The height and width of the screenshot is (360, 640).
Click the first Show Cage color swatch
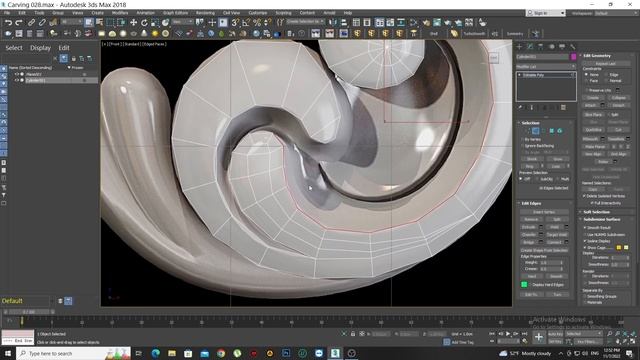pos(619,247)
